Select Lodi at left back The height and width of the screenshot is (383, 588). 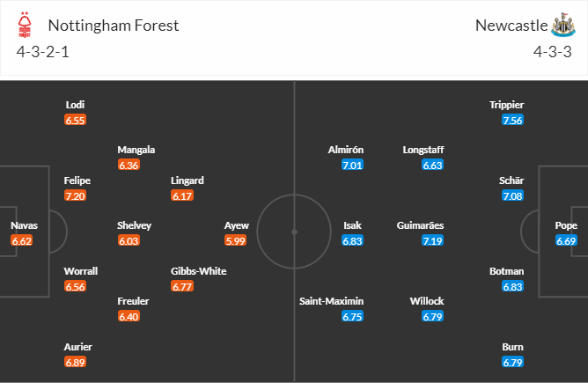(76, 105)
